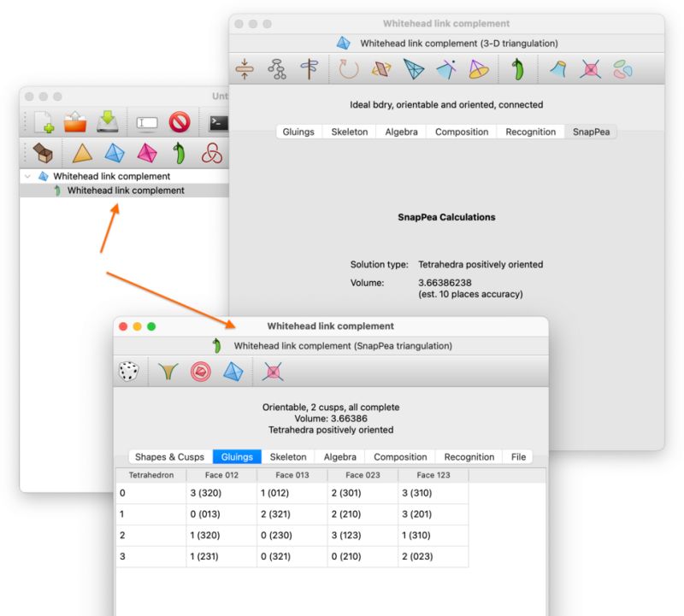The width and height of the screenshot is (684, 616).
Task: Open Recognition tab in 3-D triangulation window
Action: pyautogui.click(x=530, y=132)
